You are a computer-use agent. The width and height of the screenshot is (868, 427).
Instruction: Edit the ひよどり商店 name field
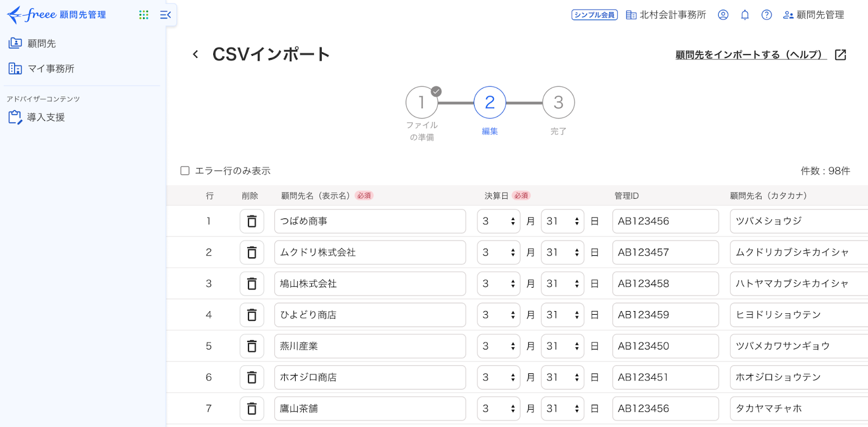(370, 315)
